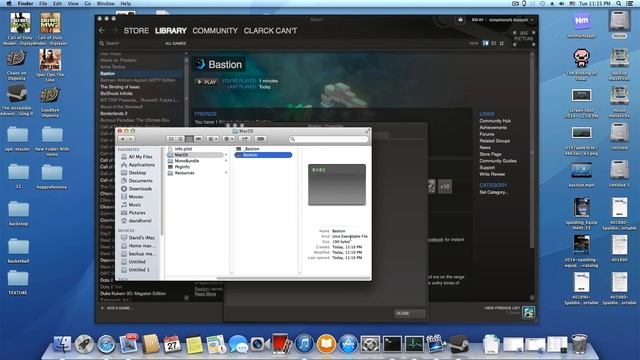Open Trash in the Dock
640x360 pixels.
tap(579, 344)
